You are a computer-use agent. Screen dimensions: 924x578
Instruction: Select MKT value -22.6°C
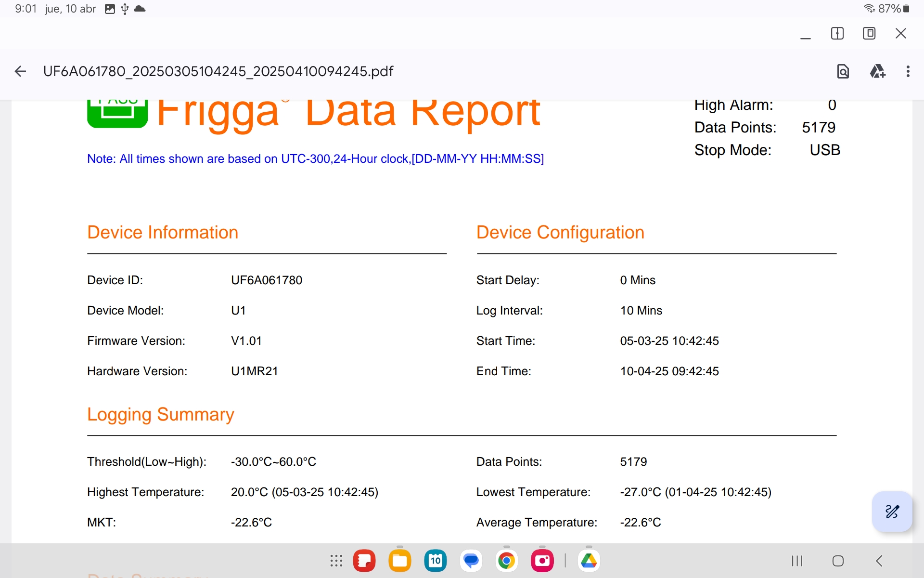[x=252, y=523]
